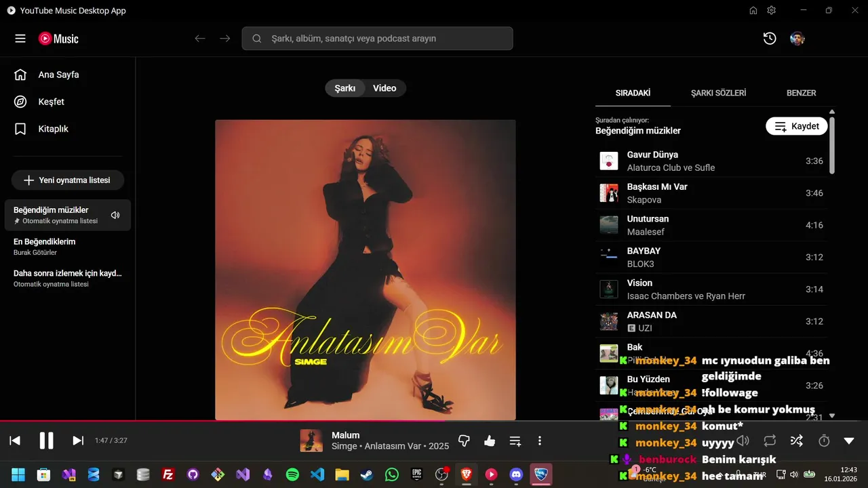The width and height of the screenshot is (868, 488).
Task: Skip to the next track
Action: point(78,441)
